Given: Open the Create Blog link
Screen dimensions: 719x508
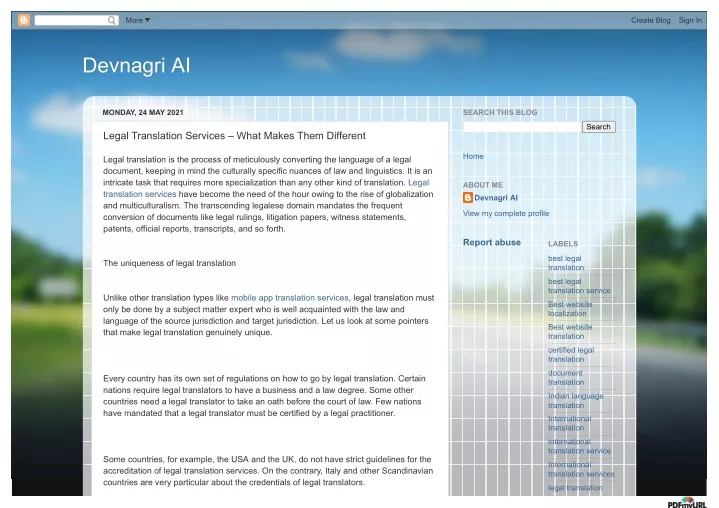Looking at the screenshot, I should [650, 20].
